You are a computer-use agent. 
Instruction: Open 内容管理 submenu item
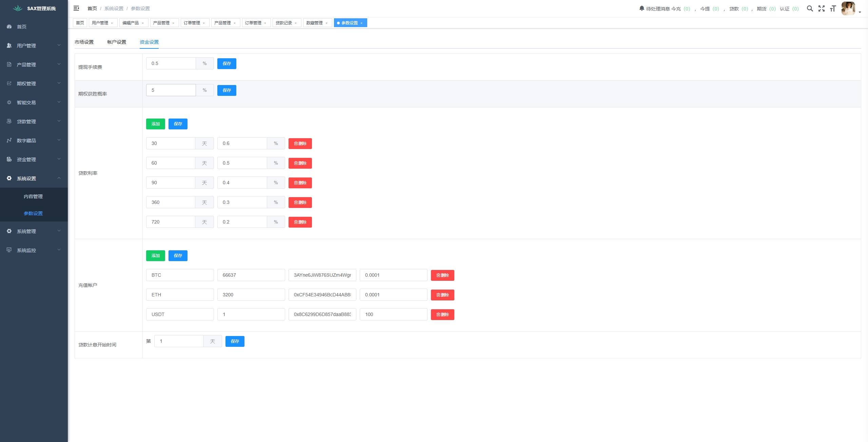coord(33,196)
